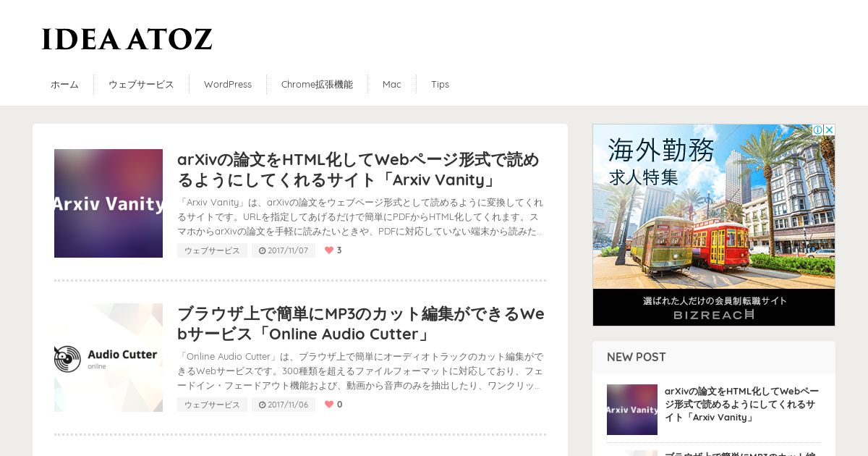This screenshot has width=868, height=456.
Task: Open the arXivの論文をHTML化 article title in main list
Action: 358,169
